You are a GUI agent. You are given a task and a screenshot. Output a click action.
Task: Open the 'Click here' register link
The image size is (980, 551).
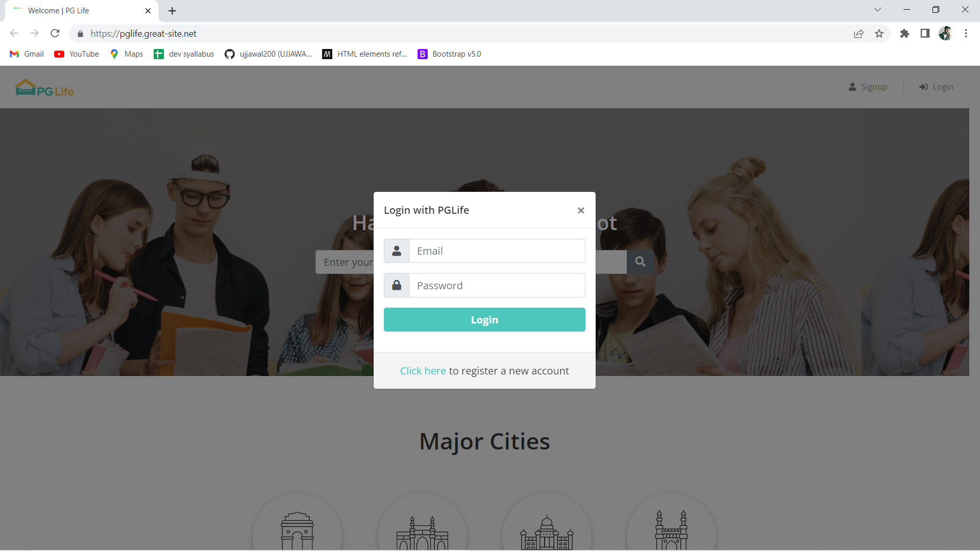pyautogui.click(x=423, y=371)
